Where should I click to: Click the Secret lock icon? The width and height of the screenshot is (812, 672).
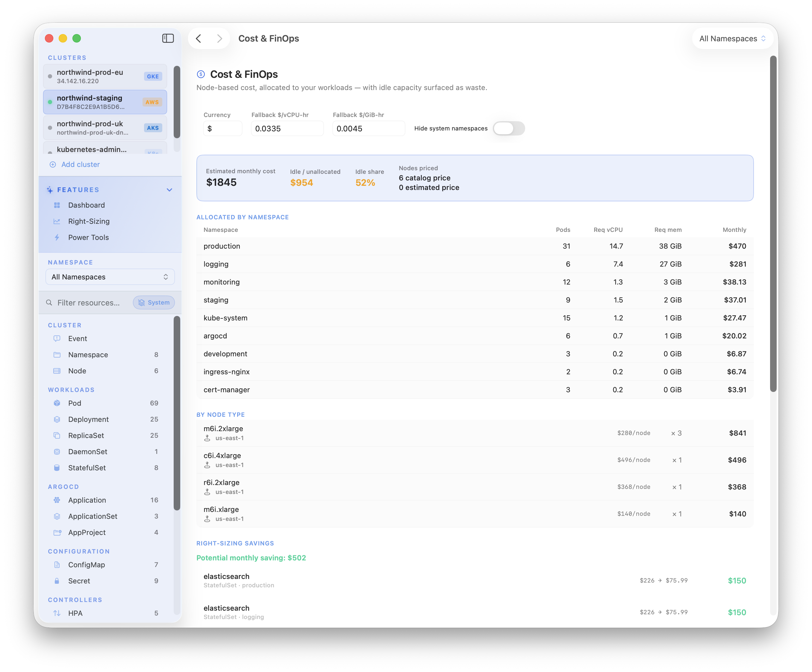tap(57, 581)
